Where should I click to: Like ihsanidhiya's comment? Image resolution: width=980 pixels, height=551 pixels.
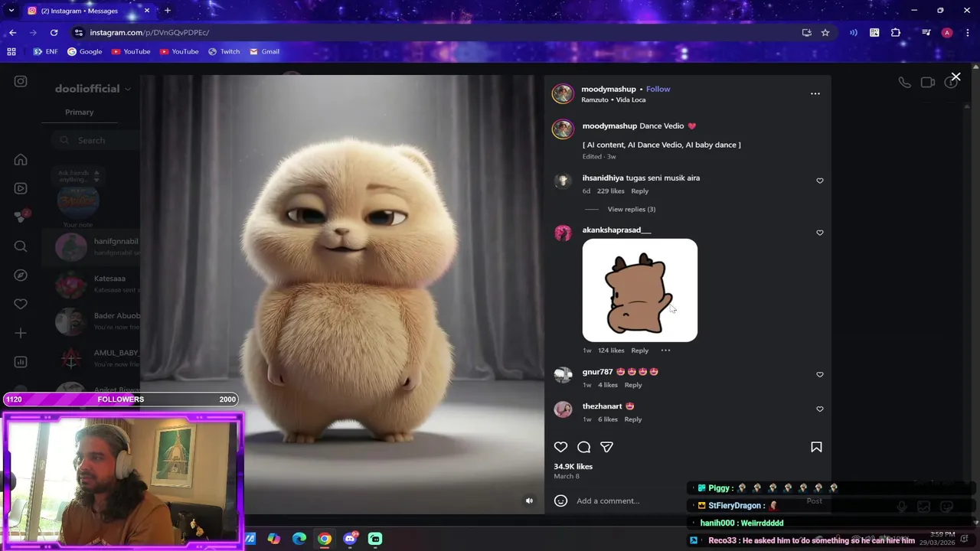[820, 181]
